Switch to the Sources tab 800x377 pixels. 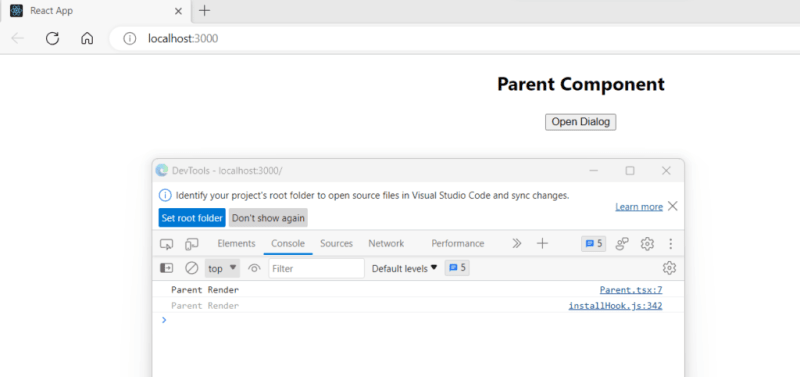pyautogui.click(x=336, y=244)
